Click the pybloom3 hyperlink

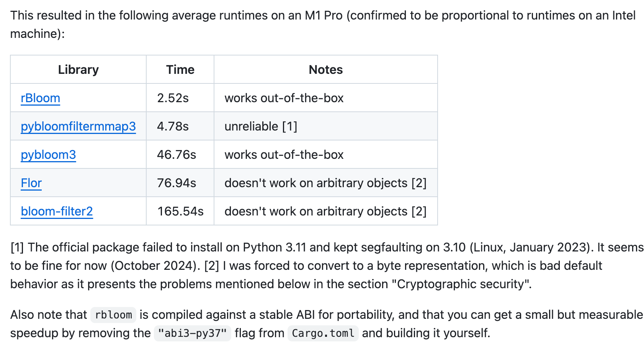pos(48,155)
